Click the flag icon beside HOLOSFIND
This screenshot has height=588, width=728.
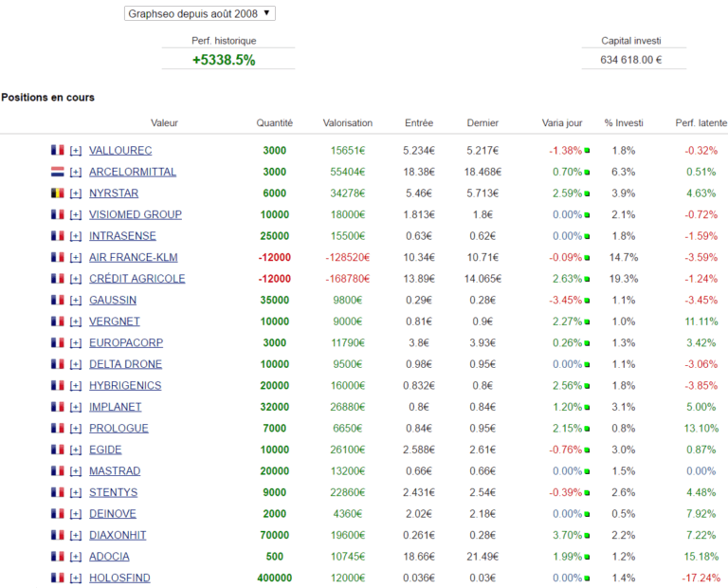pos(57,579)
